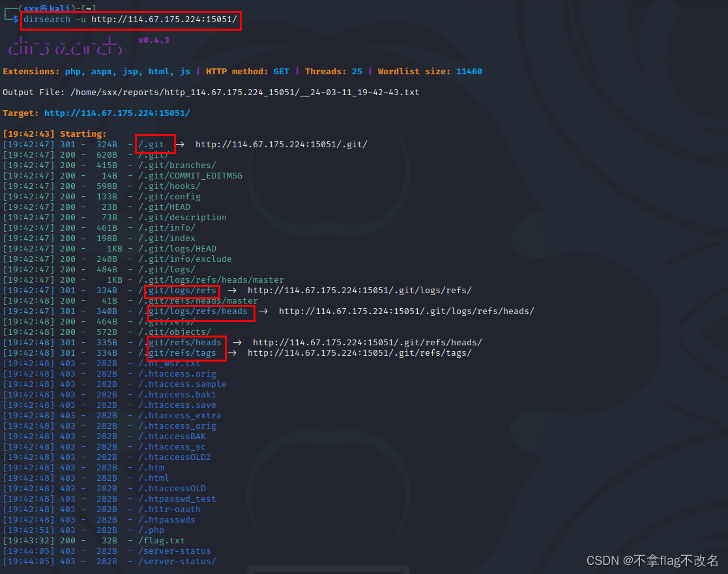Click the Threads value 25
This screenshot has width=728, height=574.
coord(357,72)
